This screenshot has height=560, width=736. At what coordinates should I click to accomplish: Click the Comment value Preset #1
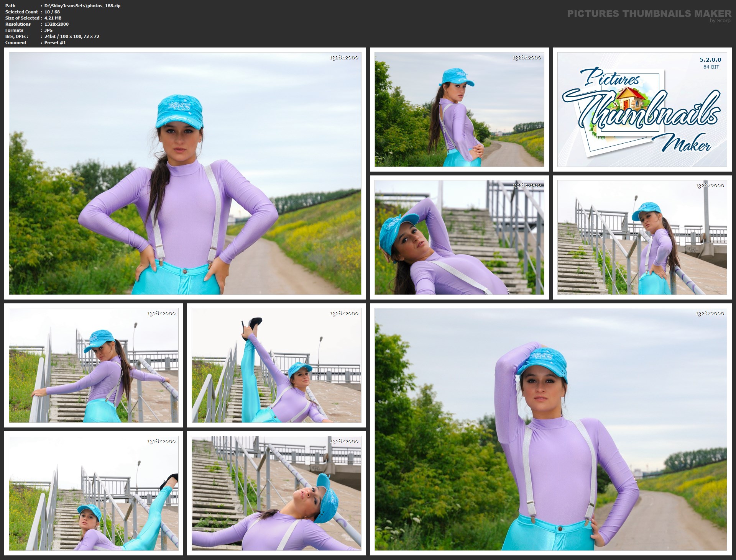coord(55,43)
